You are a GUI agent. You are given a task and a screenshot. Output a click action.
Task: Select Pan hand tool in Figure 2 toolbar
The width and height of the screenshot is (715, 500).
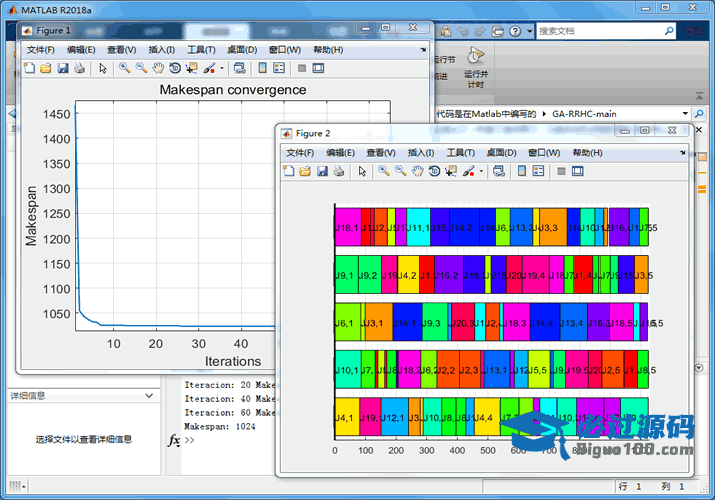click(x=418, y=171)
